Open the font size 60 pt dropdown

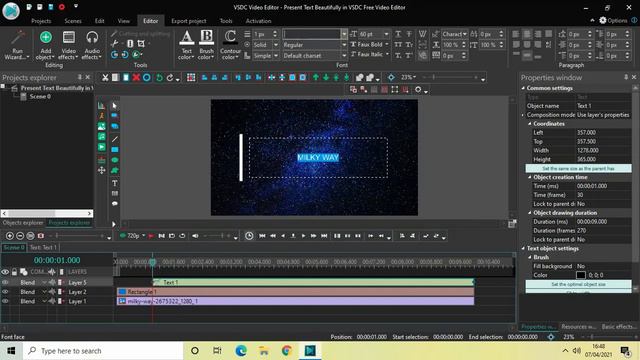click(386, 34)
